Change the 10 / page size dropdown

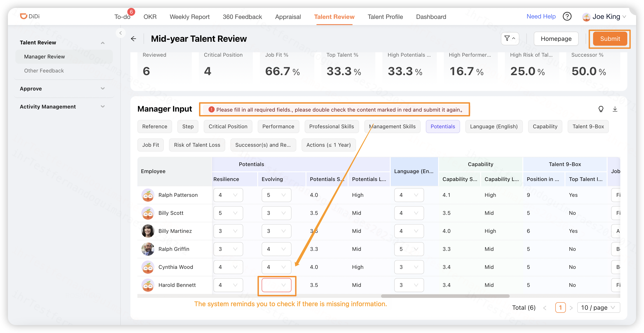(599, 308)
